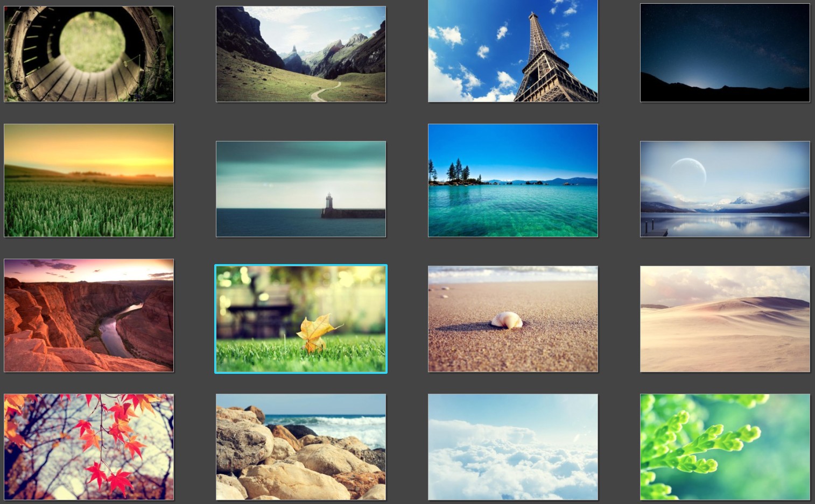The height and width of the screenshot is (504, 815).
Task: Choose the starry night sky thumbnail
Action: click(725, 53)
